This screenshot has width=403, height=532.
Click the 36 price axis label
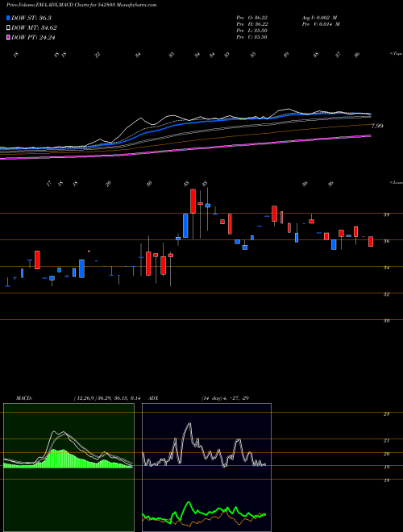pyautogui.click(x=386, y=241)
